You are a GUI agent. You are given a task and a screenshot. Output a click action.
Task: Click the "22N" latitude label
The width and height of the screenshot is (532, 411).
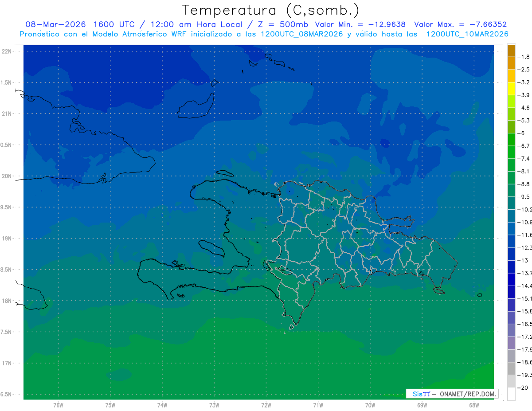(6, 51)
